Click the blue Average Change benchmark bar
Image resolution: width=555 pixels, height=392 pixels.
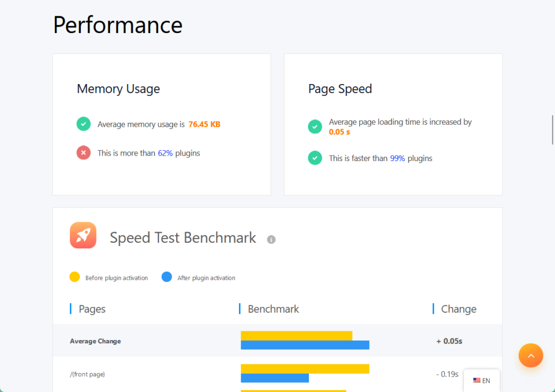click(305, 345)
